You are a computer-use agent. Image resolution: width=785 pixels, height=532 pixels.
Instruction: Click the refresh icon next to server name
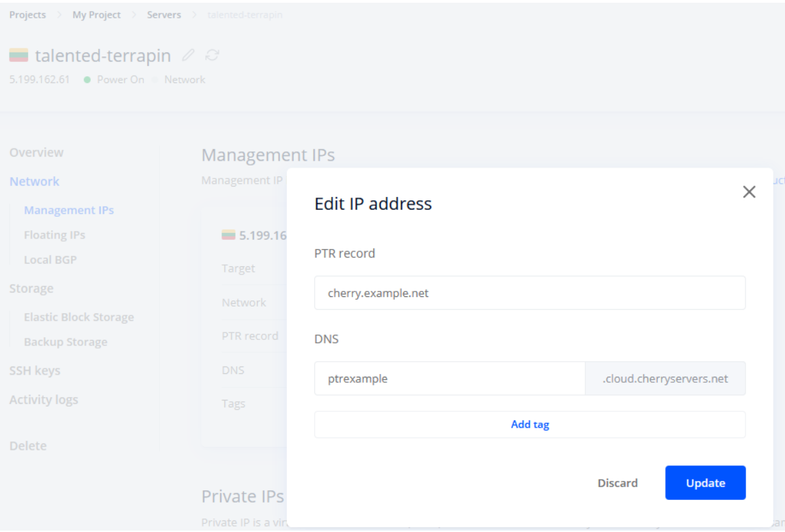coord(212,54)
